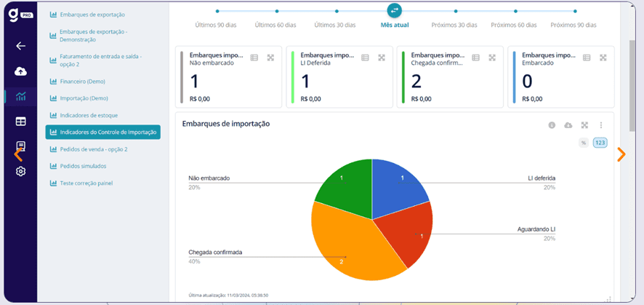Open the settings gear in the sidebar
The width and height of the screenshot is (644, 305).
pyautogui.click(x=20, y=171)
